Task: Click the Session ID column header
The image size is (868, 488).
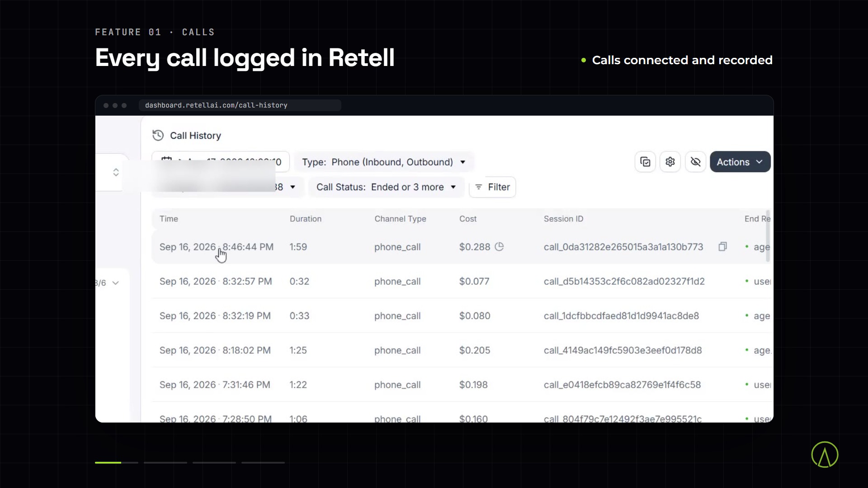Action: coord(563,219)
